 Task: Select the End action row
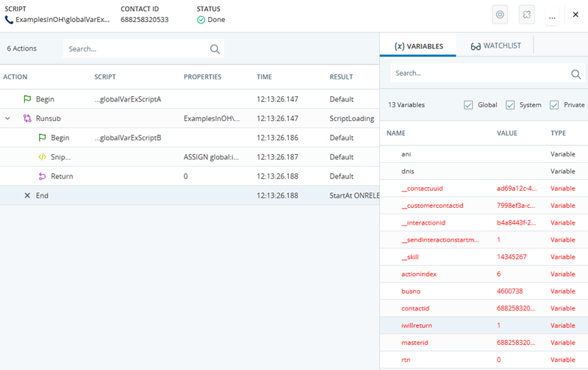(x=184, y=196)
